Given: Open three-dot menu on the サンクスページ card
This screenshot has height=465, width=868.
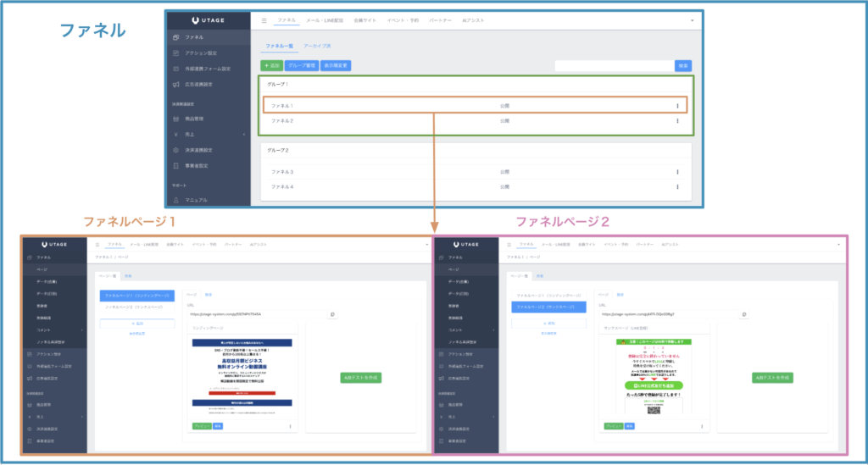Looking at the screenshot, I should pyautogui.click(x=702, y=426).
